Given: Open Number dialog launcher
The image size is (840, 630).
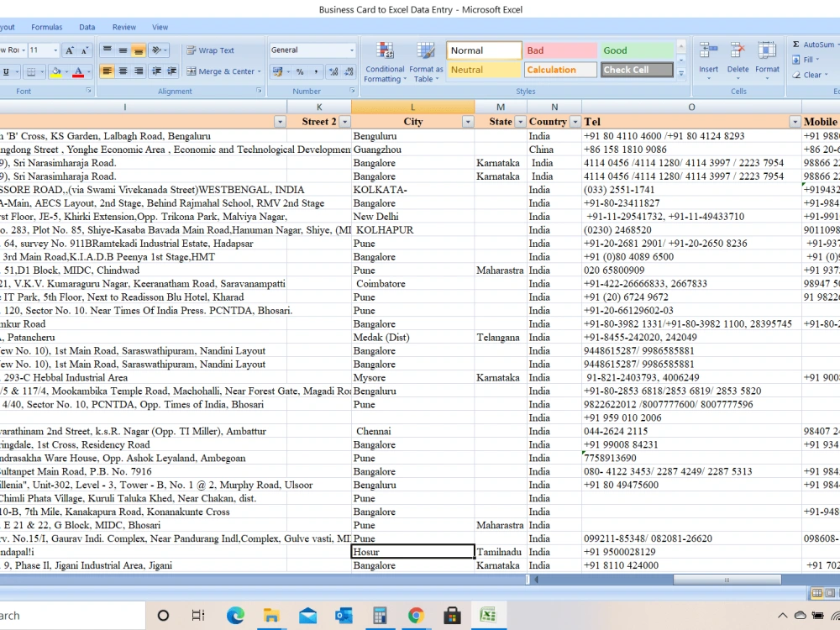Looking at the screenshot, I should point(353,91).
